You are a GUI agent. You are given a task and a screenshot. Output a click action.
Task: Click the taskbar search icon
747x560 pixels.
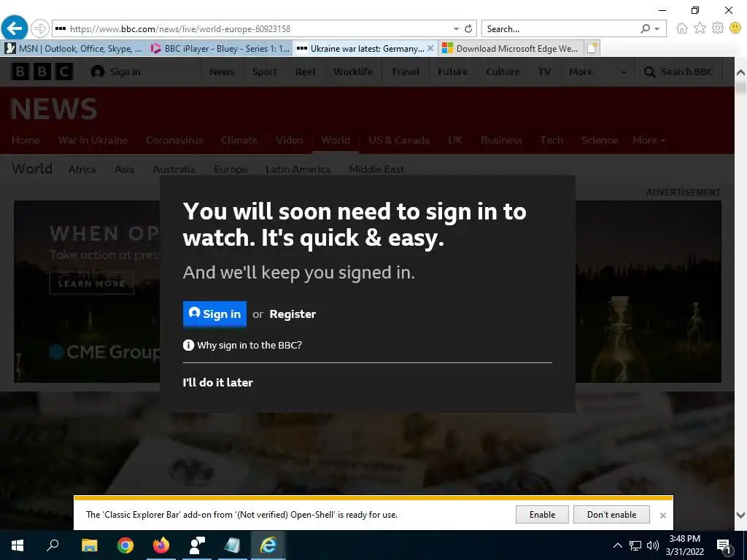(x=53, y=545)
